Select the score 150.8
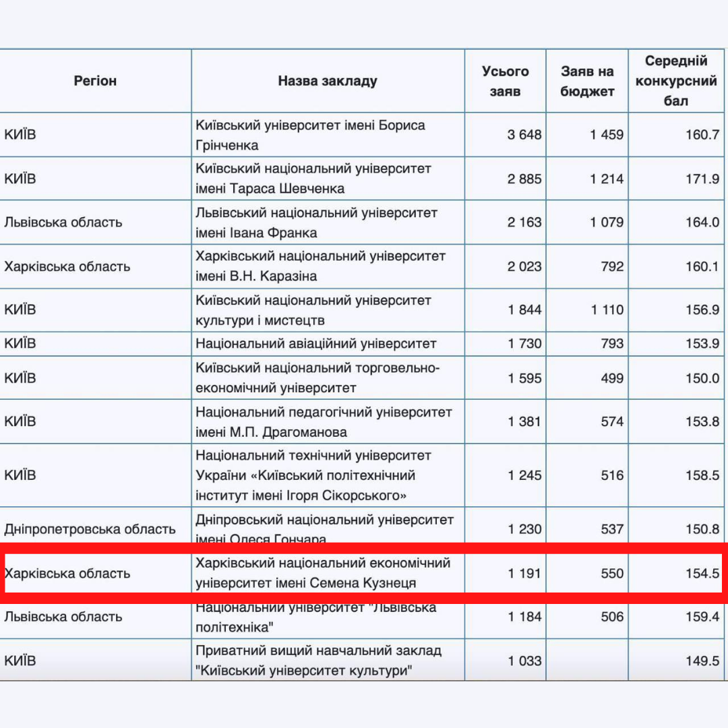The height and width of the screenshot is (728, 728). tap(702, 529)
